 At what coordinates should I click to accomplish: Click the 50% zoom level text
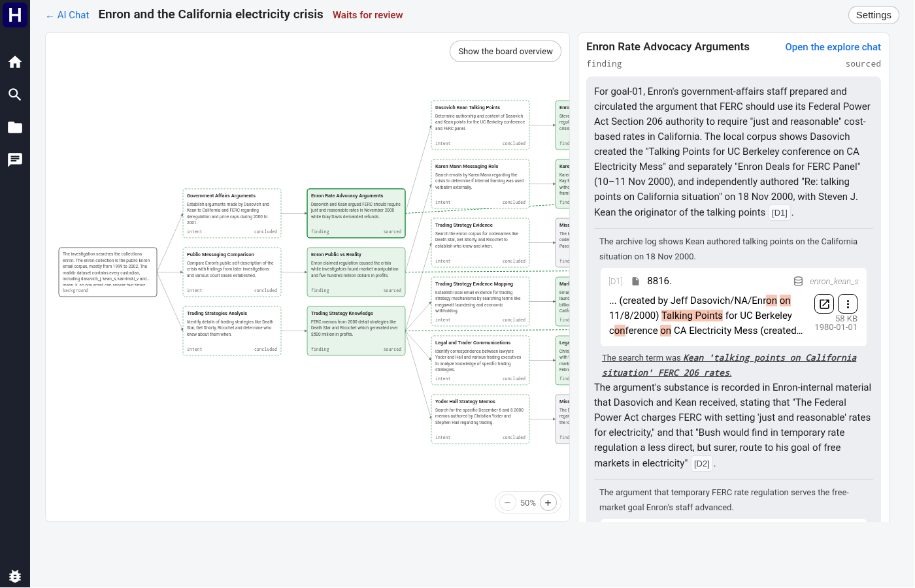pyautogui.click(x=528, y=503)
